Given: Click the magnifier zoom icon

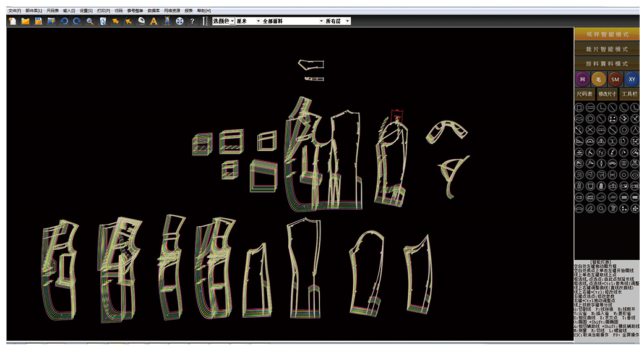Looking at the screenshot, I should (x=90, y=21).
